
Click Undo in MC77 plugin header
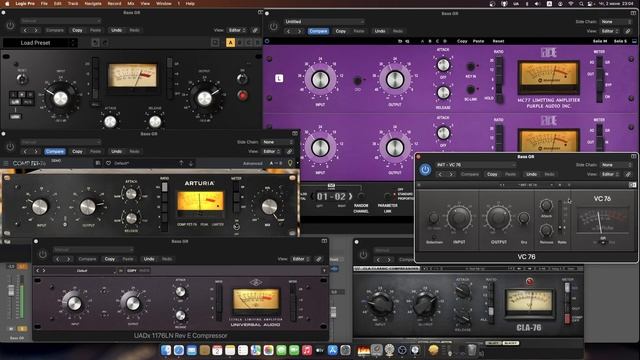[x=380, y=31]
